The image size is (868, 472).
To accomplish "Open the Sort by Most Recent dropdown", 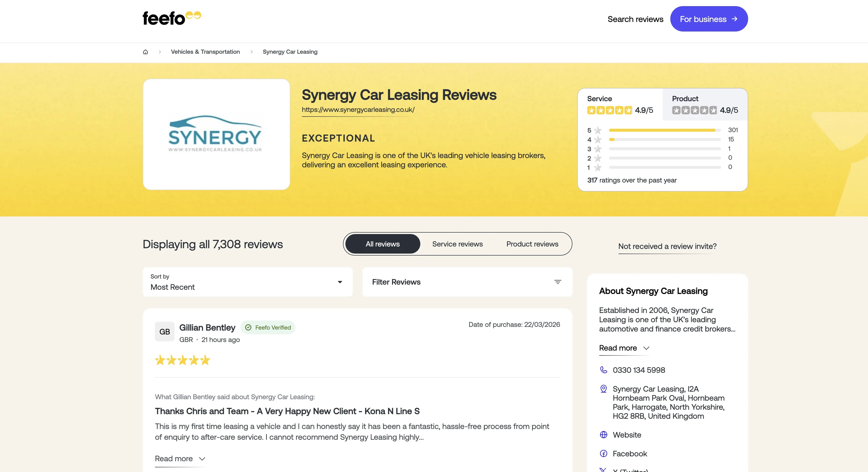I will coord(247,282).
